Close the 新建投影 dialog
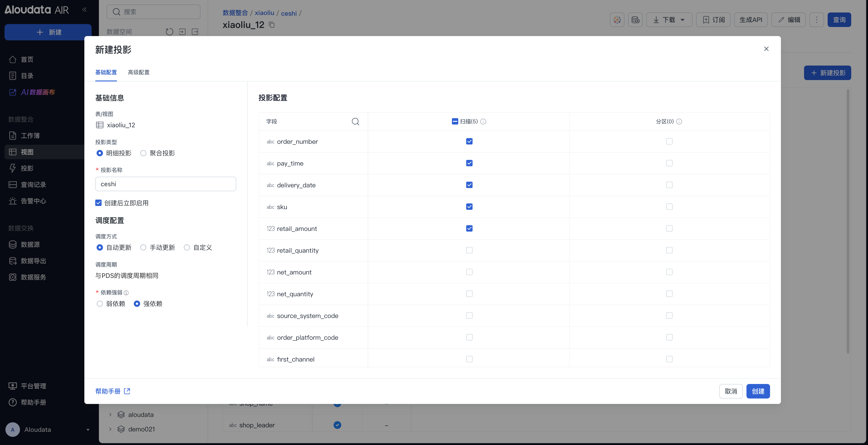Screen dimensions: 868x445 pyautogui.click(x=766, y=49)
